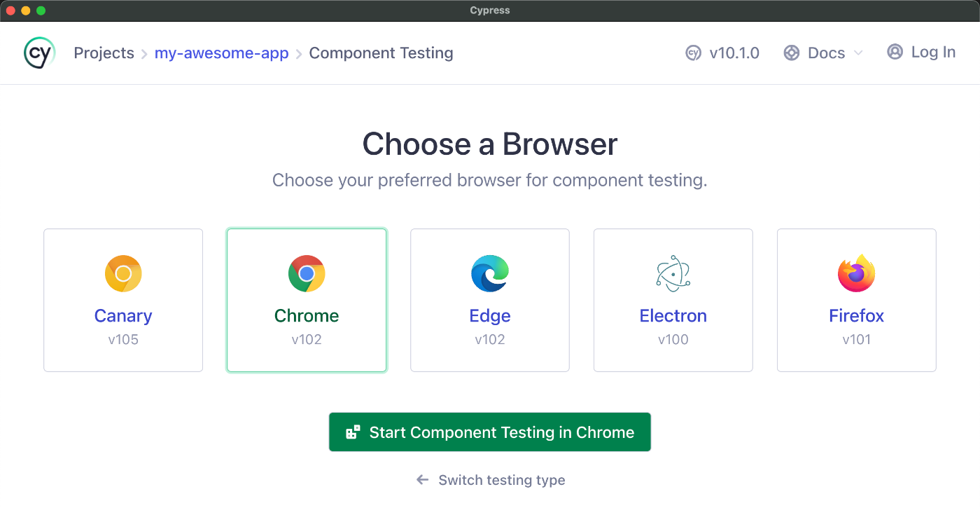This screenshot has width=980, height=508.
Task: Select the Electron browser icon
Action: pos(673,273)
